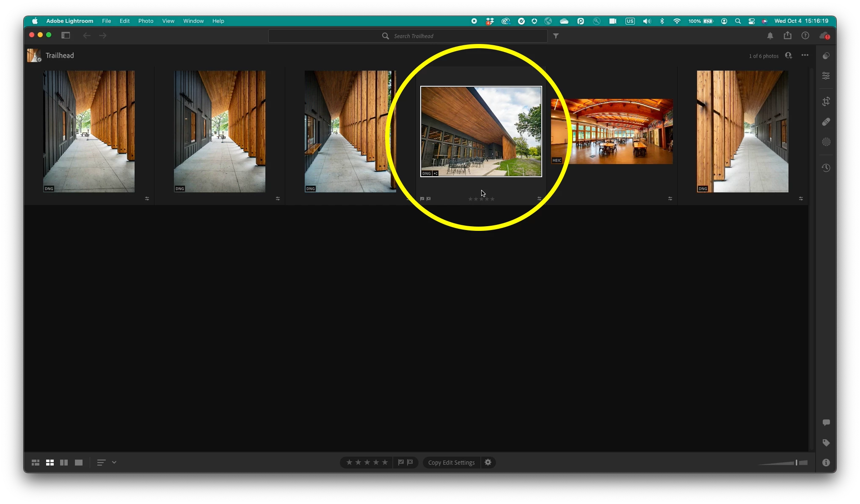Open the View menu

coord(168,21)
